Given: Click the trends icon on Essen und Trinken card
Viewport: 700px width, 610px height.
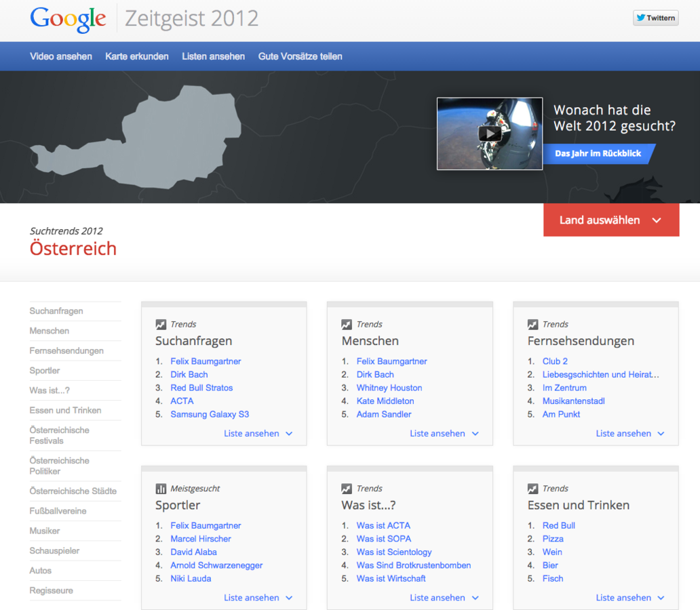Looking at the screenshot, I should tap(532, 489).
